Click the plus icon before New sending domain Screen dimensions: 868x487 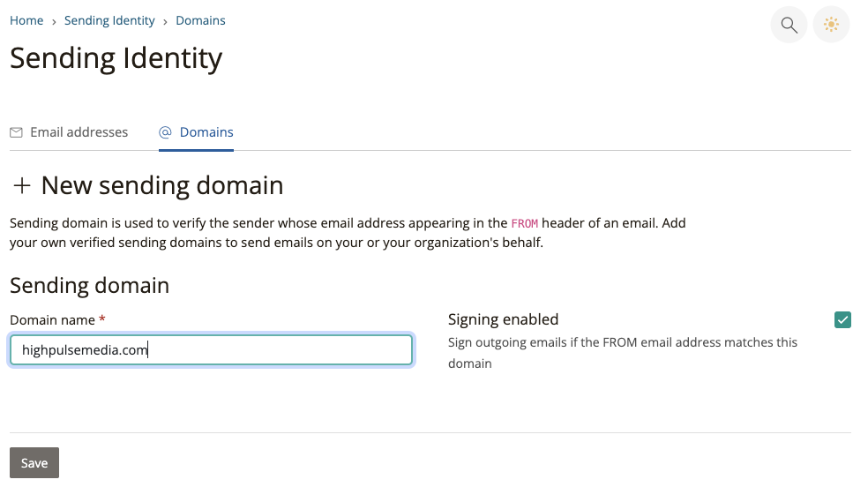(x=22, y=185)
